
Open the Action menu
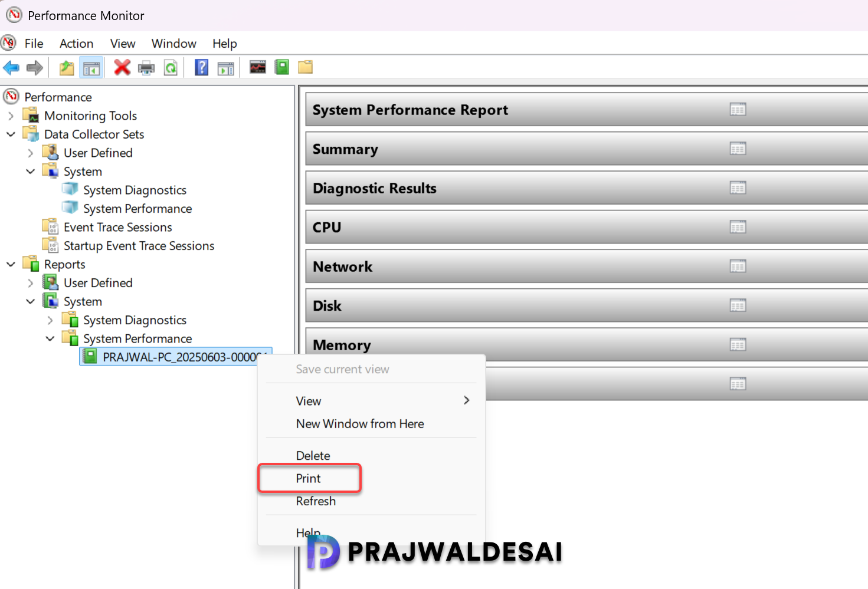(76, 44)
